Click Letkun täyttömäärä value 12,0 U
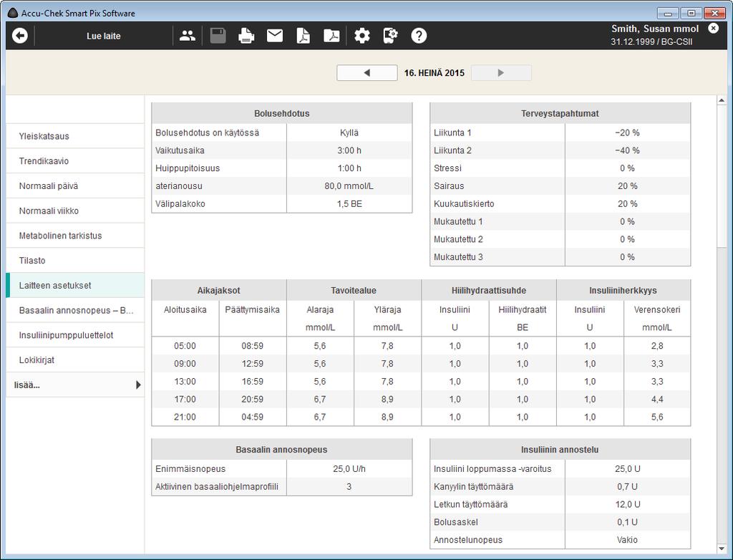733x560 pixels. 627,504
